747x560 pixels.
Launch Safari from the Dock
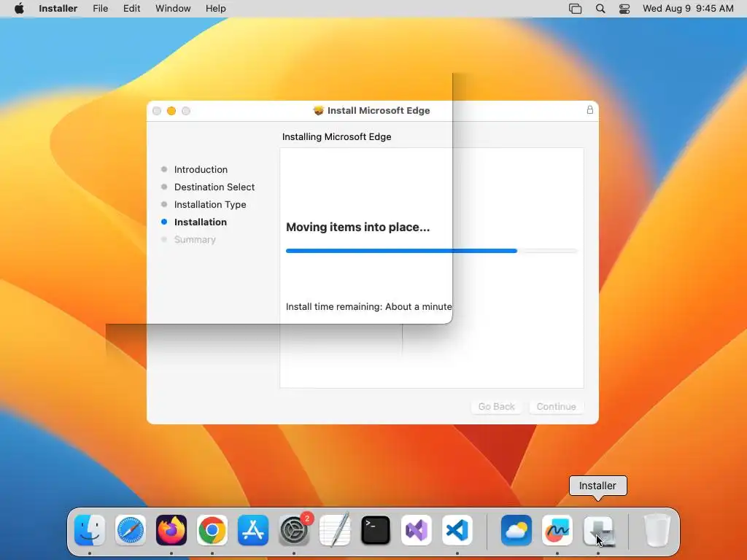131,530
